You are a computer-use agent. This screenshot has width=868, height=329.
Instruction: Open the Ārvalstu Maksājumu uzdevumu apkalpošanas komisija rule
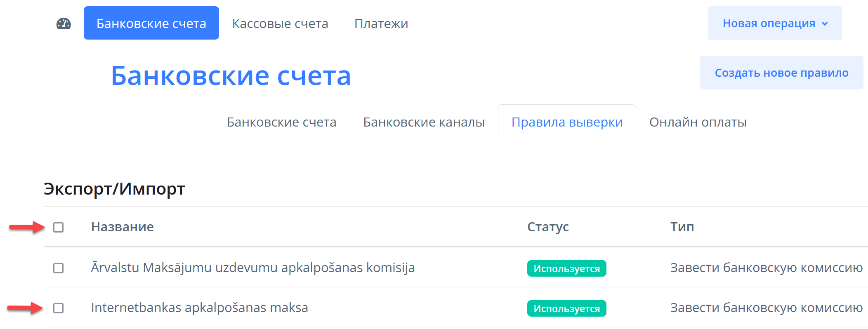point(252,268)
